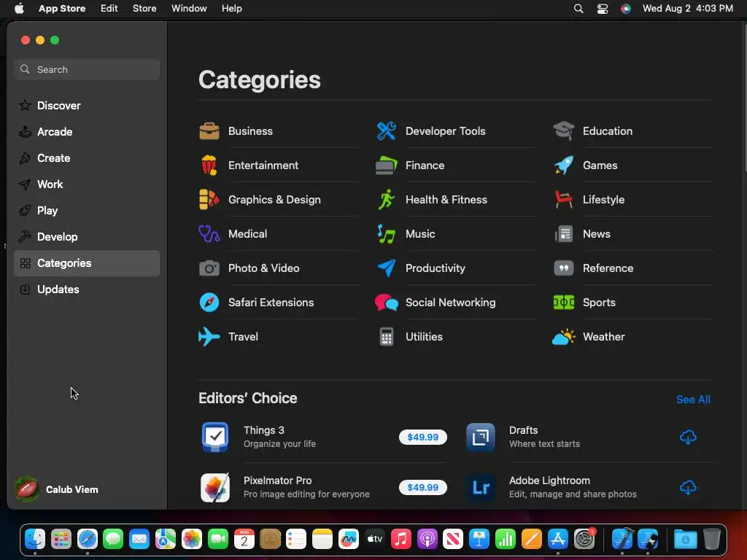
Task: Click the Medical stethoscope icon
Action: click(x=209, y=234)
